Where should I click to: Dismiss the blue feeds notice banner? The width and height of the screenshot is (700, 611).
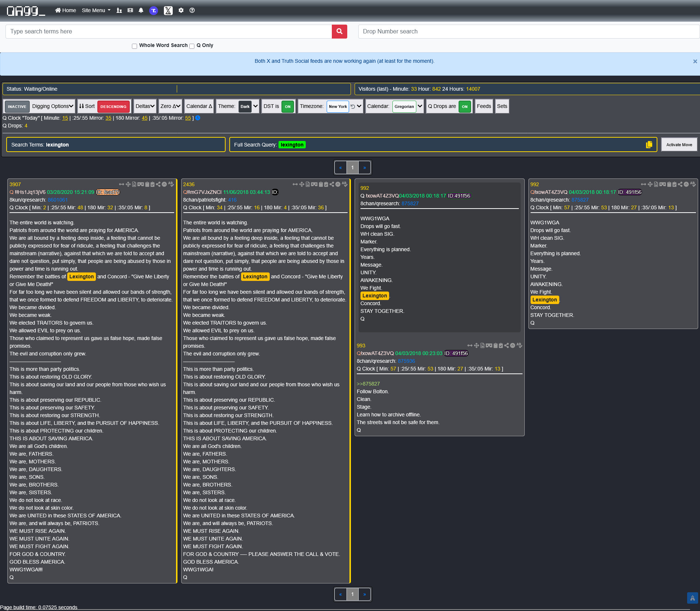(x=695, y=61)
